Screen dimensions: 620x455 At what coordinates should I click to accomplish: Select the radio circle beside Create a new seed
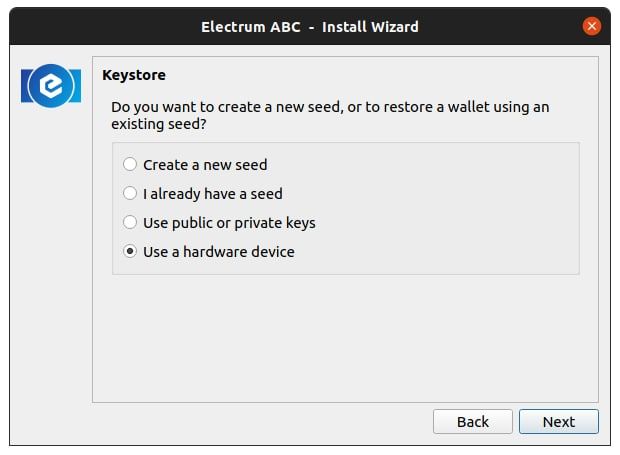[130, 164]
